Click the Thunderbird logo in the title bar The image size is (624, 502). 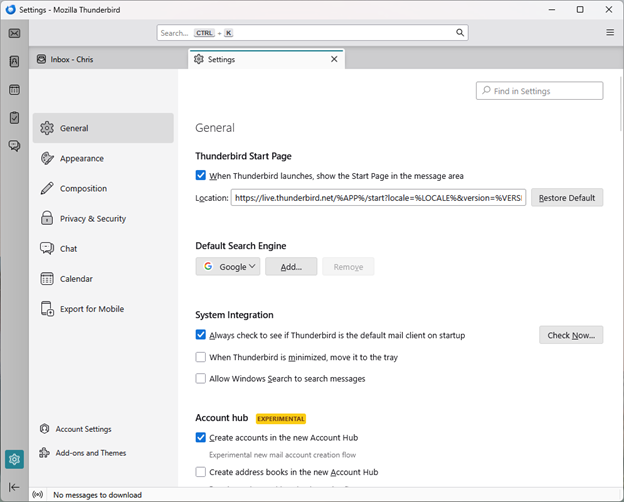click(x=11, y=10)
